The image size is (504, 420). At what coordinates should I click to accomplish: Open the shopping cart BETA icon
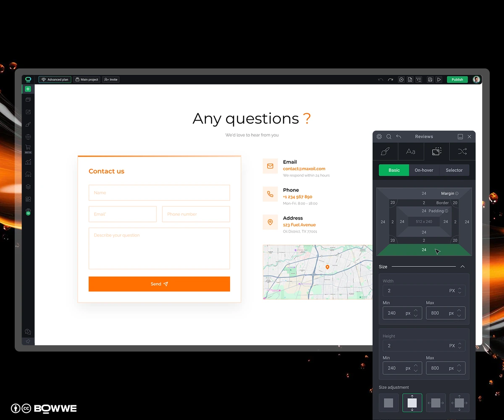pos(28,149)
